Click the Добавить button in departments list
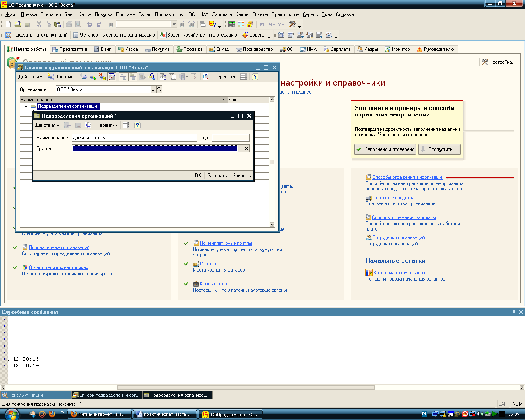Image resolution: width=525 pixels, height=420 pixels. pos(61,77)
